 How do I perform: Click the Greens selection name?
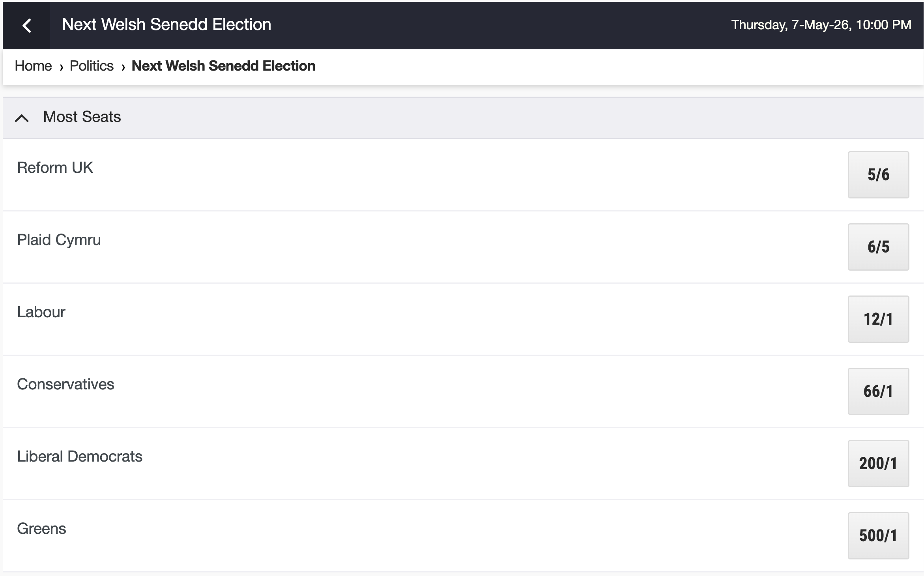tap(41, 529)
